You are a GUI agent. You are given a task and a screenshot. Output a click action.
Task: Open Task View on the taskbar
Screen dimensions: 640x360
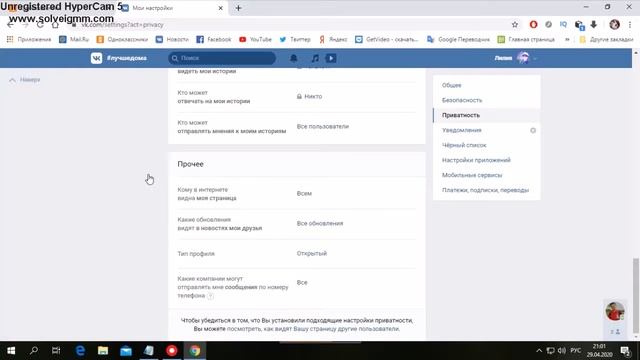56,351
